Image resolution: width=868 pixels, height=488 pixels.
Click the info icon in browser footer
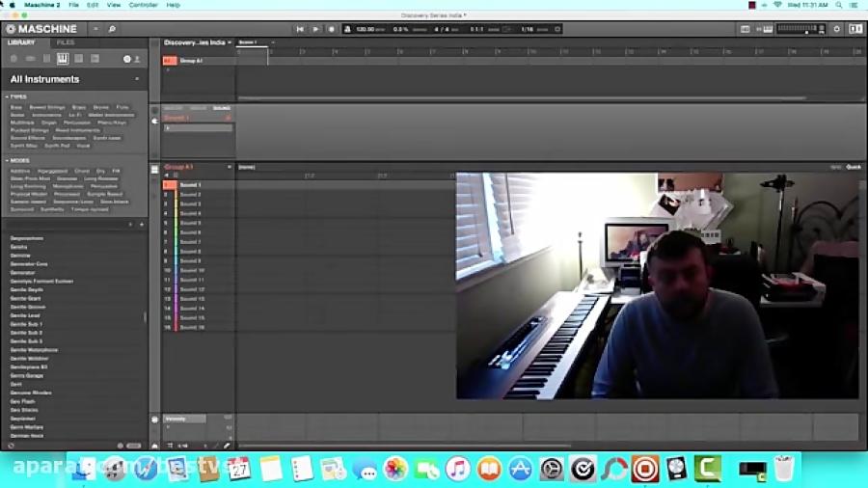[x=121, y=446]
